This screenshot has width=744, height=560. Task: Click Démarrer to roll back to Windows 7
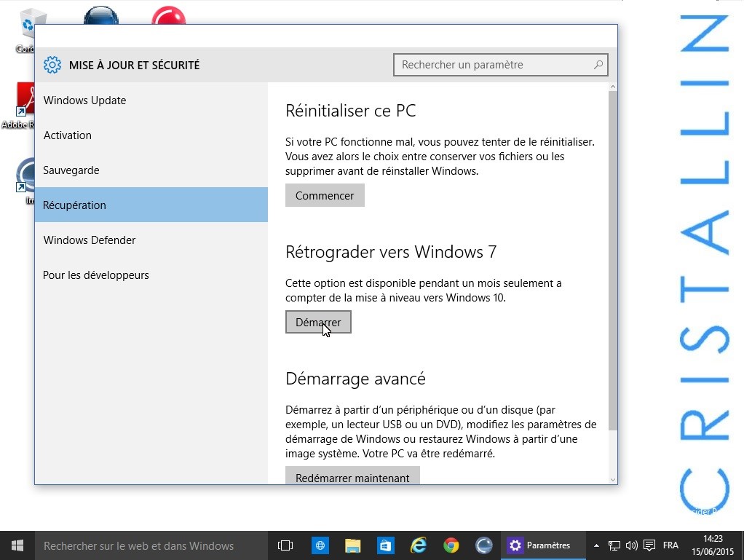pyautogui.click(x=318, y=323)
